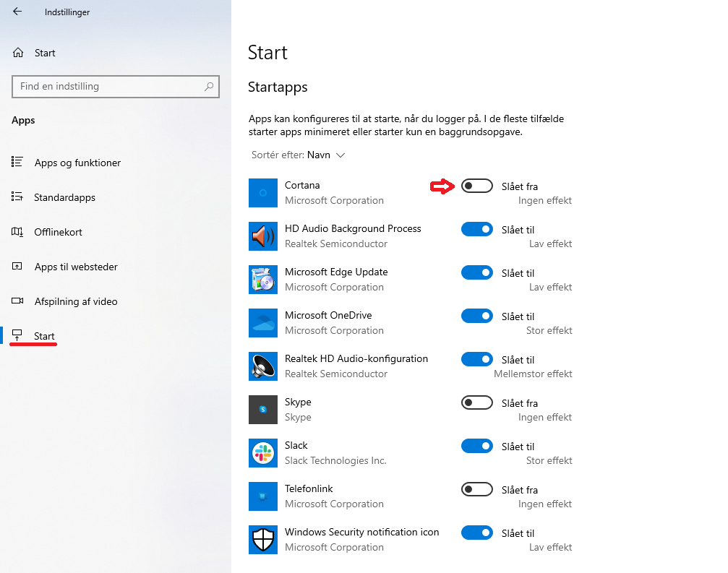Click the Apps til websteder icon
Image resolution: width=728 pixels, height=573 pixels.
tap(17, 267)
